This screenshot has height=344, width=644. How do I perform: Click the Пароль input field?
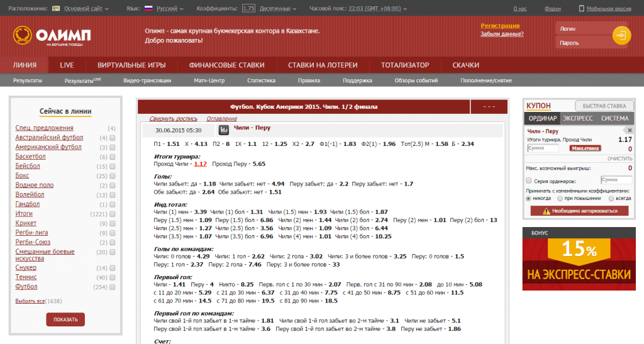pos(584,43)
